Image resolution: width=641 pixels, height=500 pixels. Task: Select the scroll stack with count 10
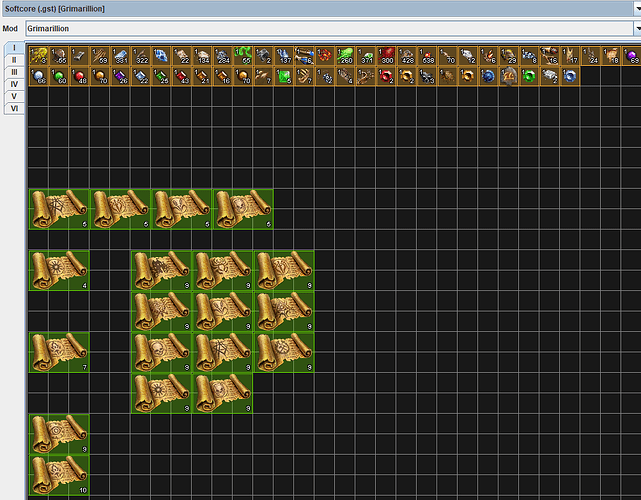(x=59, y=476)
